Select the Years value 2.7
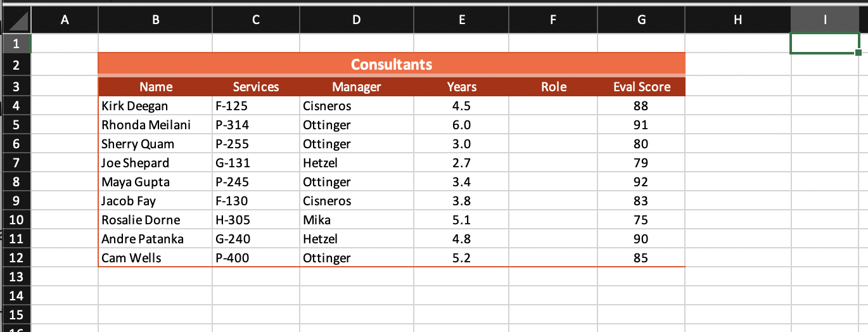This screenshot has height=332, width=868. coord(461,163)
